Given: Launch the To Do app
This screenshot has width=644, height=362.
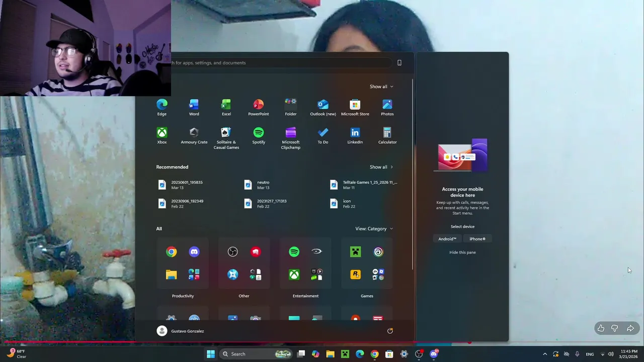Looking at the screenshot, I should [x=323, y=135].
